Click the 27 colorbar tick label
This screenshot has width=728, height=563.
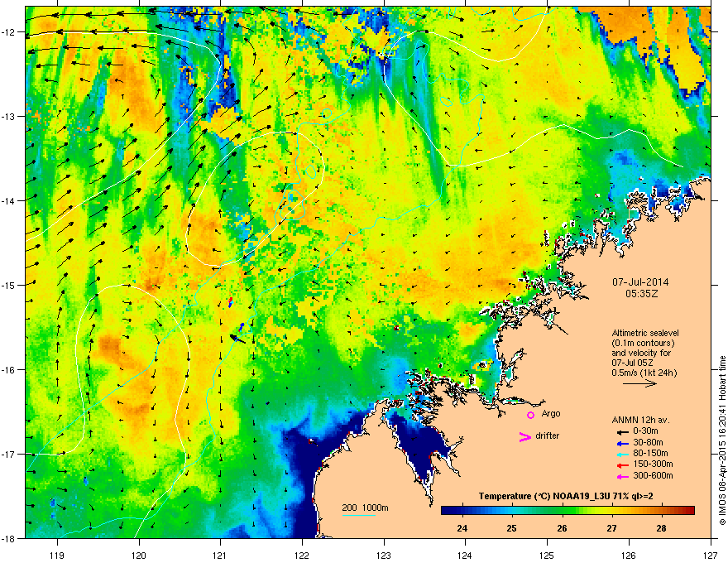pyautogui.click(x=611, y=528)
